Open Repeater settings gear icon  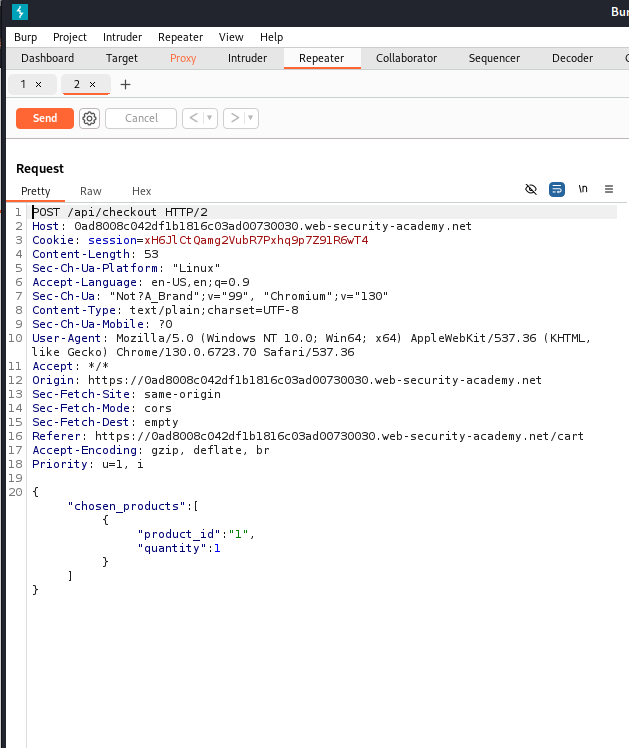[x=89, y=118]
